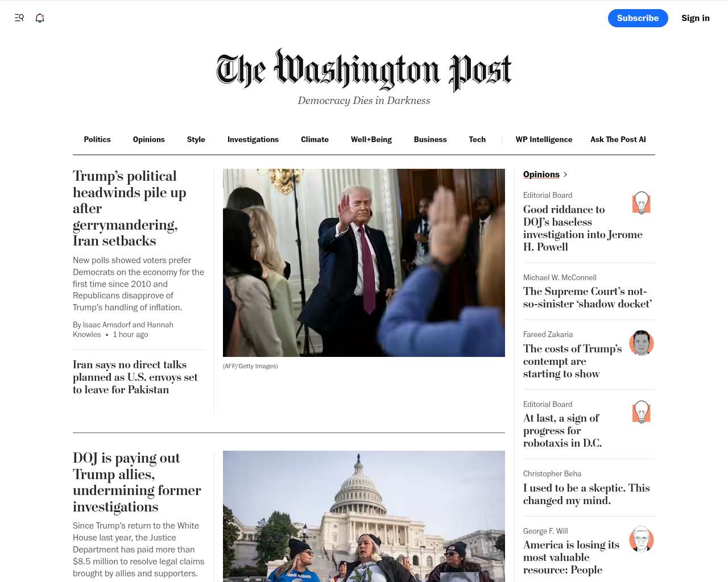Click the notifications bell icon
The height and width of the screenshot is (582, 728).
pyautogui.click(x=40, y=18)
